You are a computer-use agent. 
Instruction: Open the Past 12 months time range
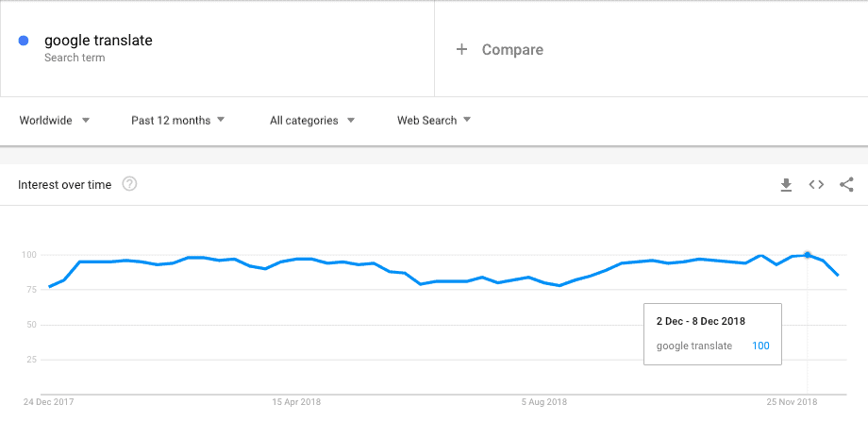(x=177, y=120)
